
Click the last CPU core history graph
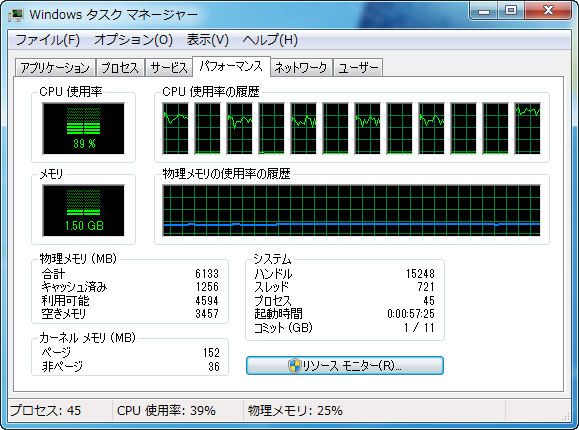pos(527,128)
